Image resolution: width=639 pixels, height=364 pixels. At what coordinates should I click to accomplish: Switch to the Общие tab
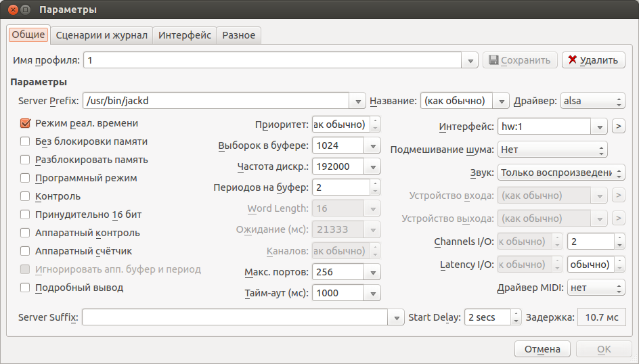click(28, 35)
